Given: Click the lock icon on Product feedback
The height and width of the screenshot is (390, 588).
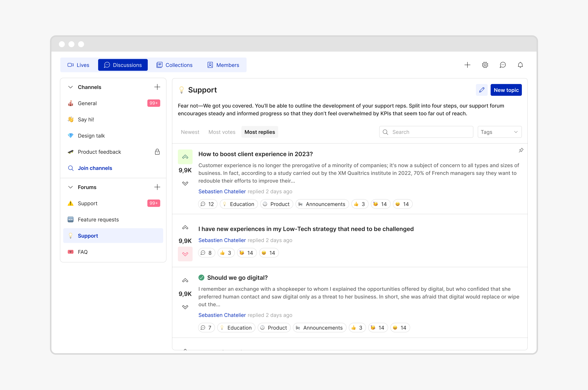Looking at the screenshot, I should pos(157,152).
